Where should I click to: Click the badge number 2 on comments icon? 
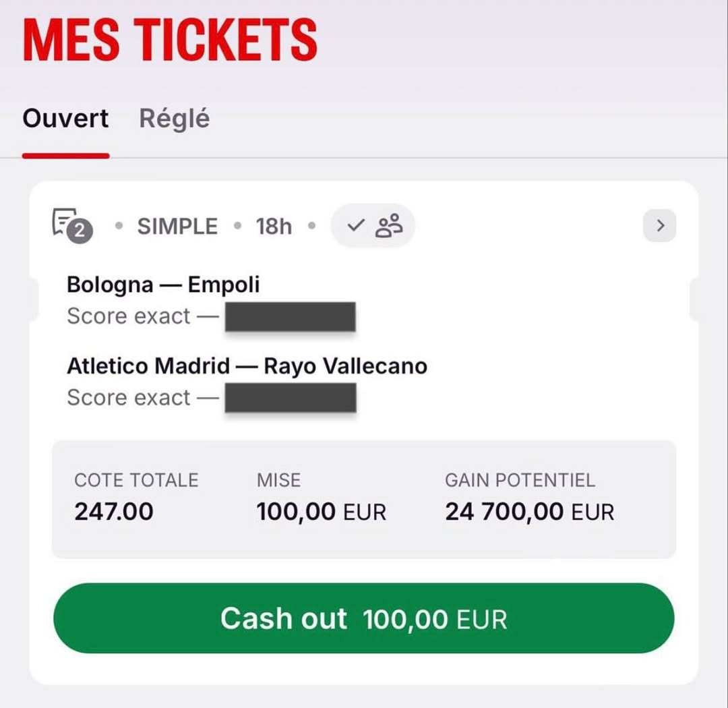(x=80, y=231)
